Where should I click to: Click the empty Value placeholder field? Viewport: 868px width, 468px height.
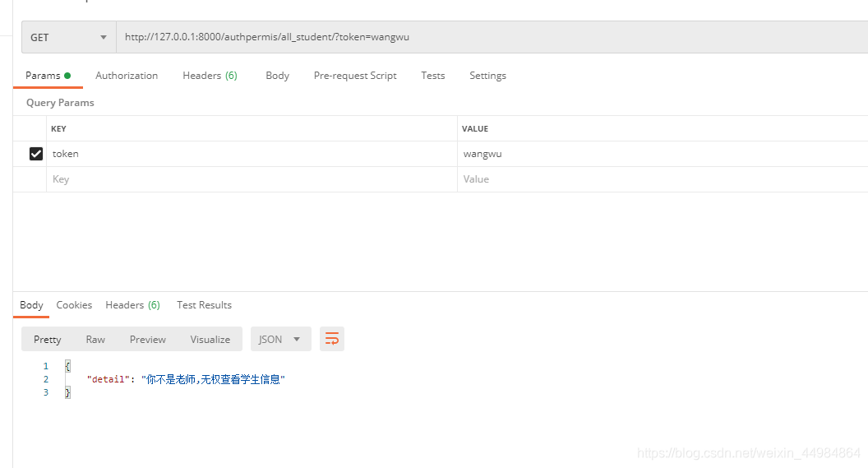[x=663, y=179]
